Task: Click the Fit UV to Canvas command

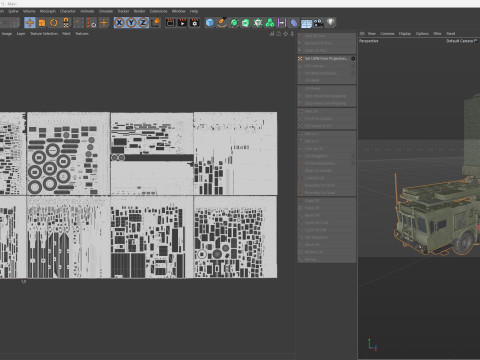Action: 327,119
